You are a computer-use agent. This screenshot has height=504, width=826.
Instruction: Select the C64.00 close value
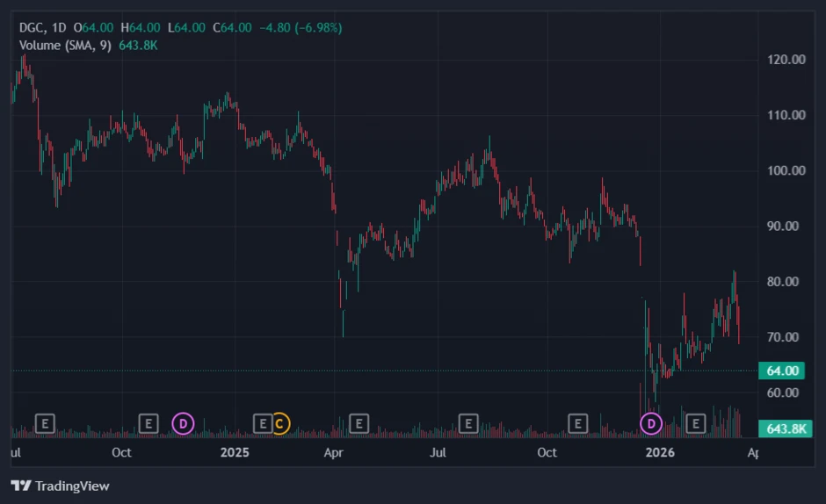pos(232,27)
